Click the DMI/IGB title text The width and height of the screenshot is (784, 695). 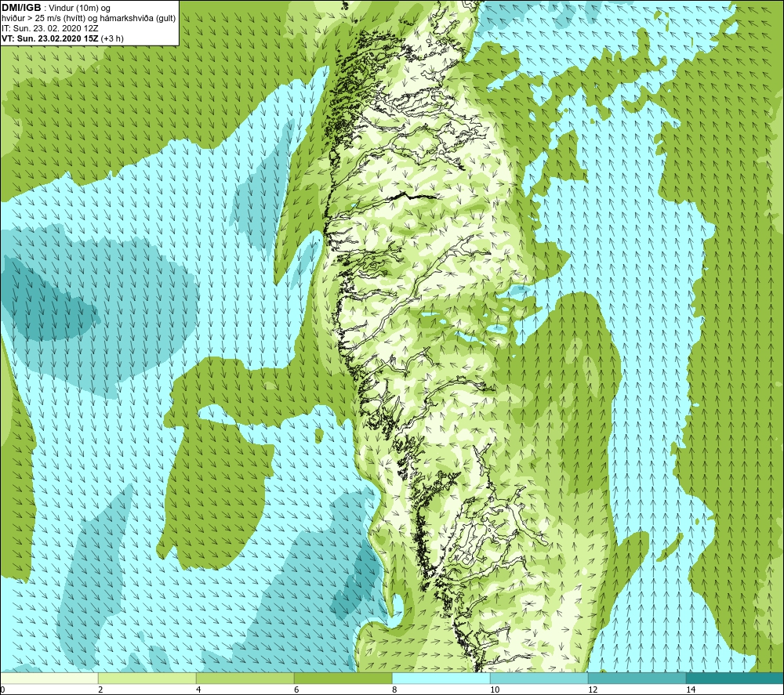pyautogui.click(x=21, y=8)
